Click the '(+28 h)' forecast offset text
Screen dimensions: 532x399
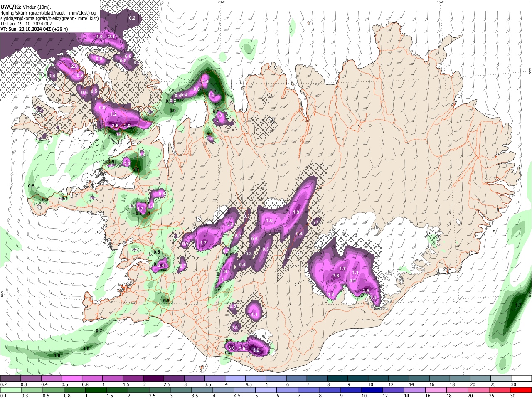60,29
